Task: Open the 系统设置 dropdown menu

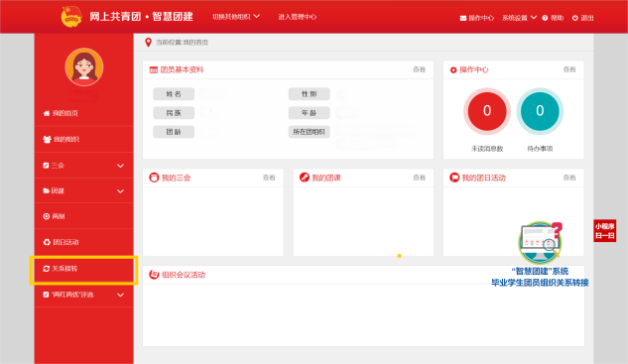Action: 519,18
